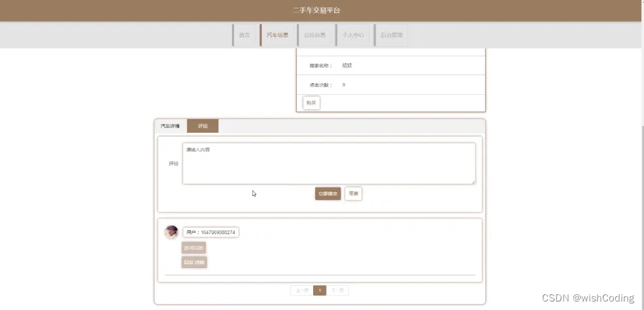Open the 汽车信息 navigation item
The width and height of the screenshot is (644, 310).
pyautogui.click(x=277, y=35)
